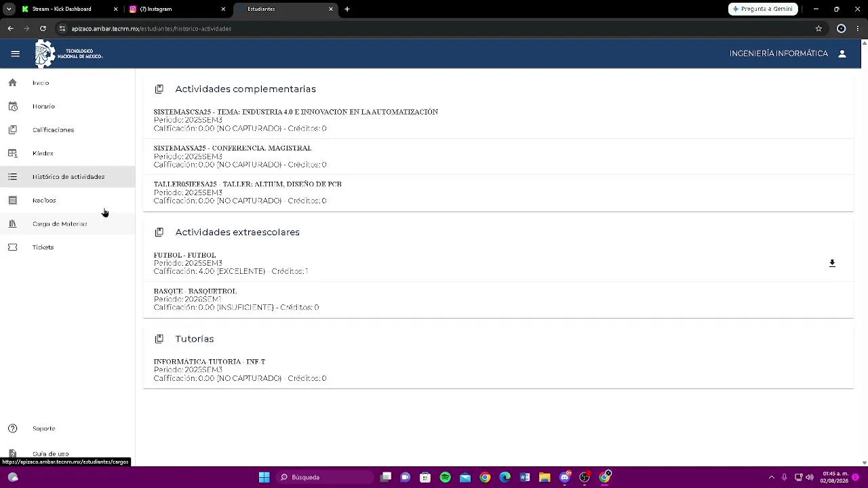Click the Pregunta a Gemini button
Viewport: 868px width, 488px height.
tap(763, 9)
